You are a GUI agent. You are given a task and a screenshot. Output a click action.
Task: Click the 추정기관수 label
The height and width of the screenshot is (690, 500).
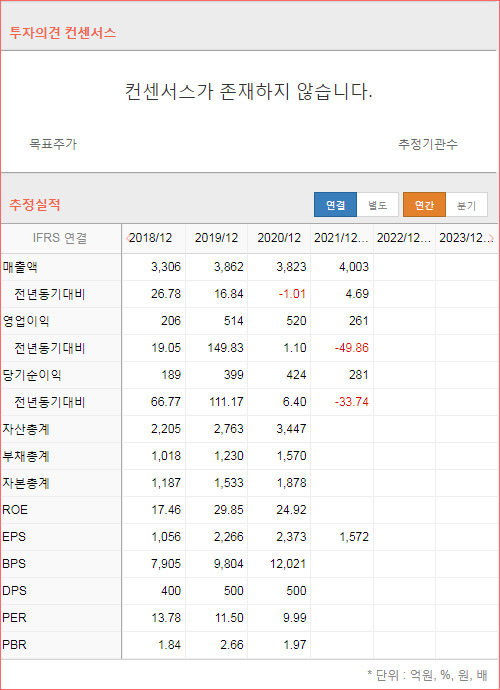coord(428,144)
